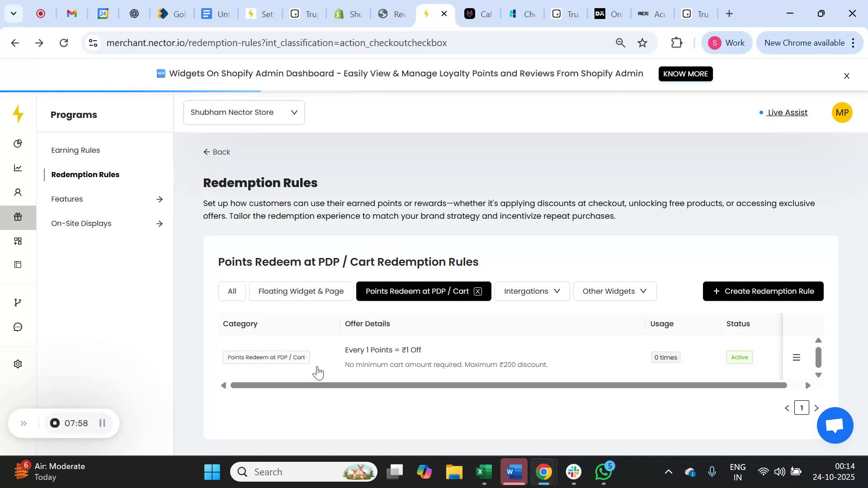Image resolution: width=868 pixels, height=488 pixels.
Task: Open the workflows branch icon in sidebar
Action: (x=18, y=302)
